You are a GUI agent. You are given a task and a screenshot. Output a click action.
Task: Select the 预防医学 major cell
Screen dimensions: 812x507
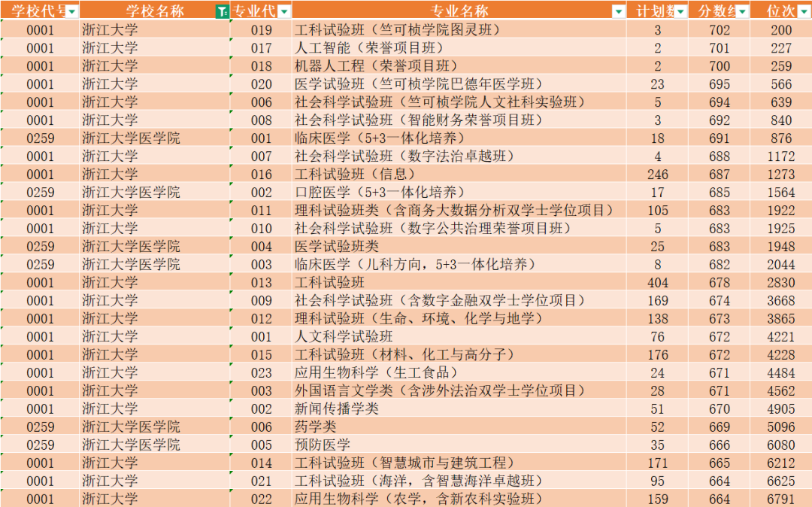pos(323,445)
